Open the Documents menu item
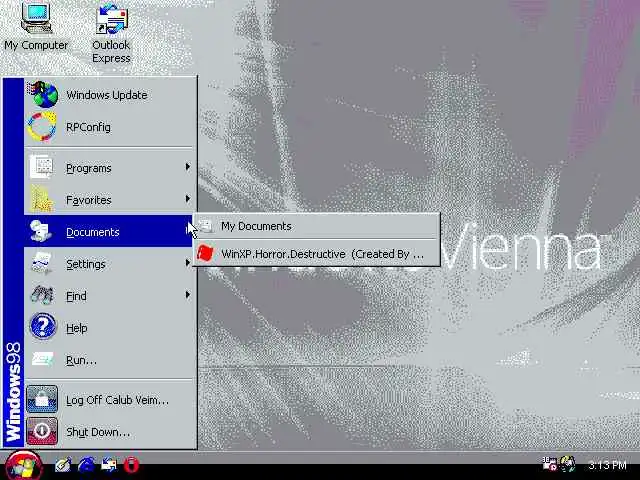 coord(109,231)
